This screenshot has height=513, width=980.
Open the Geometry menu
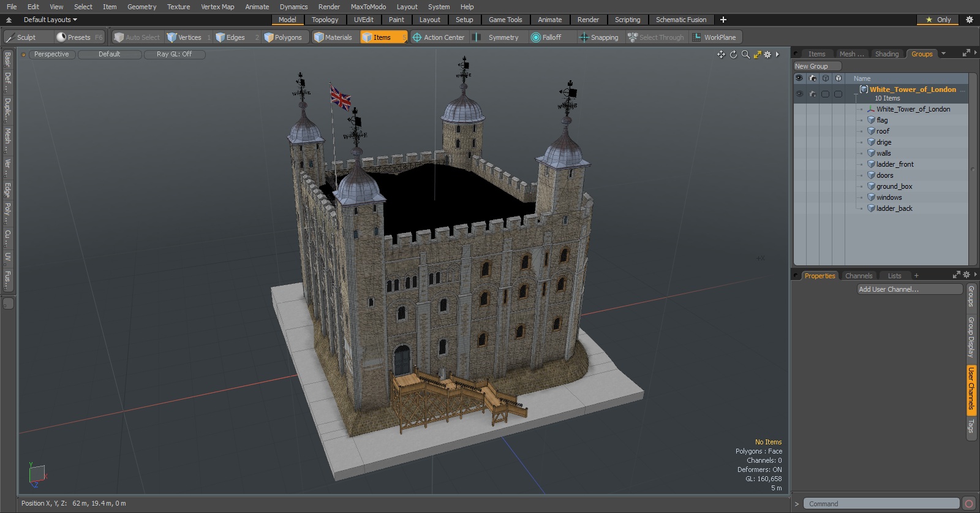[141, 7]
